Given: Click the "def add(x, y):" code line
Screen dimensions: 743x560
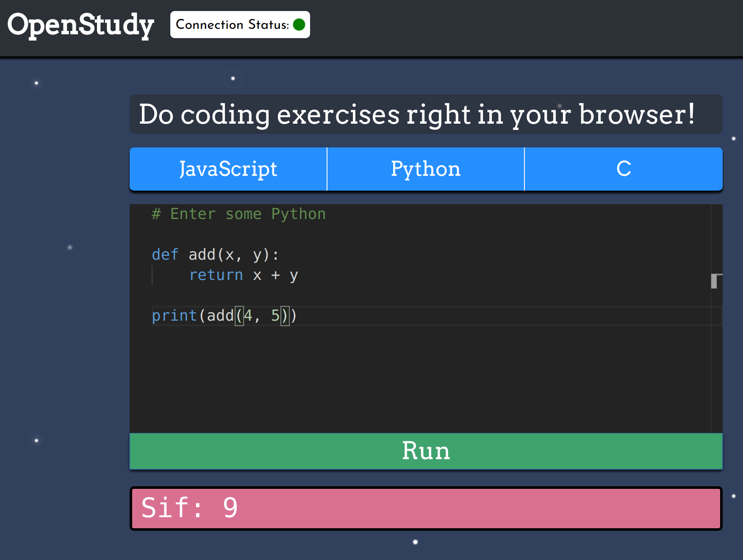Looking at the screenshot, I should pos(216,255).
